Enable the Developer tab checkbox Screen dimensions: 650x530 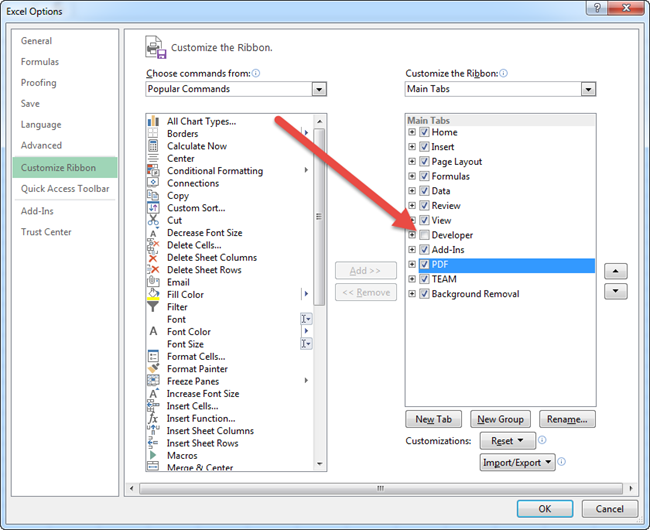tap(425, 235)
